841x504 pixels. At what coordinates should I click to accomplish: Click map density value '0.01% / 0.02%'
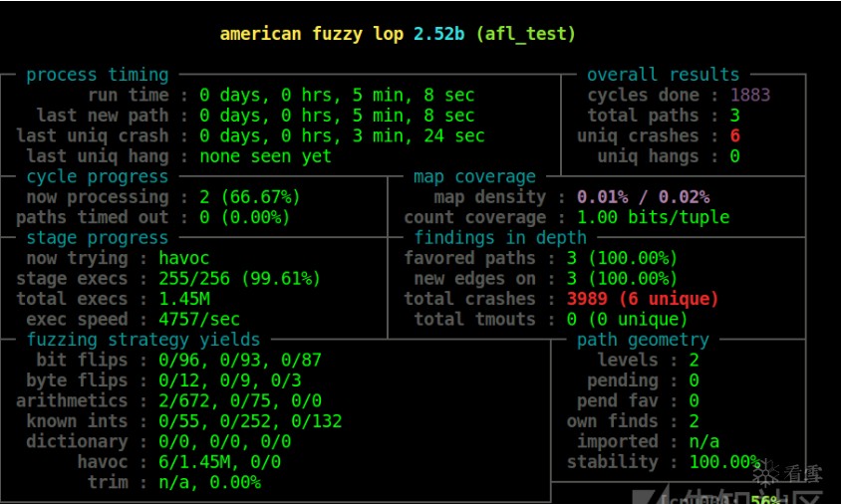click(x=643, y=197)
